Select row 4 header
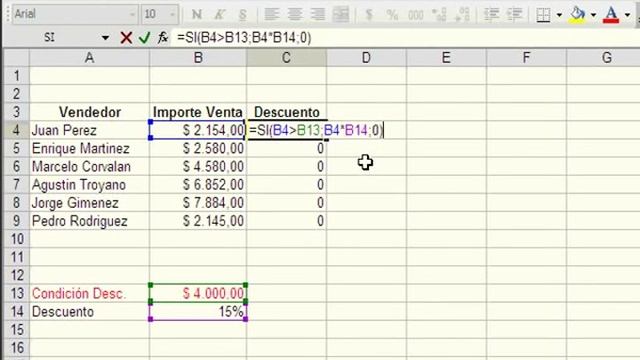 tap(16, 130)
